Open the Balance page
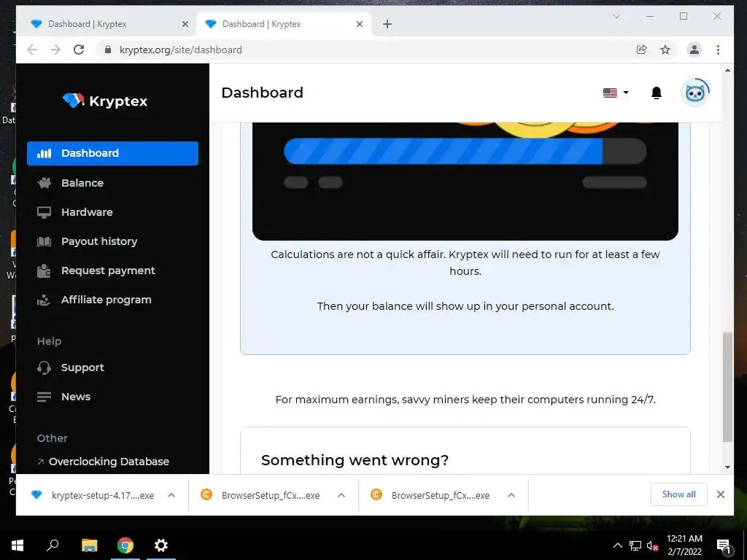Image resolution: width=747 pixels, height=560 pixels. pos(82,183)
